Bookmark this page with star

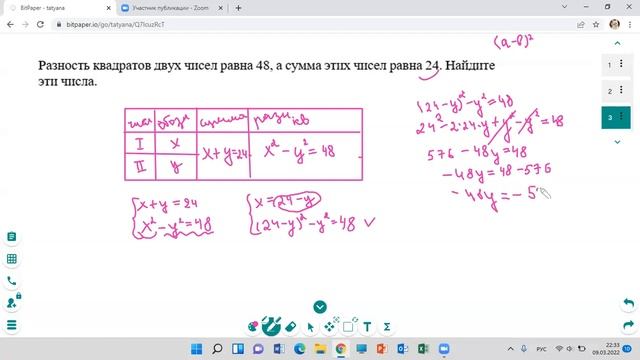pyautogui.click(x=596, y=24)
